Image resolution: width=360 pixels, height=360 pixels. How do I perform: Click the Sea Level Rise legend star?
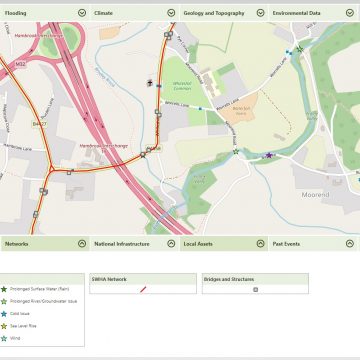coord(4,326)
